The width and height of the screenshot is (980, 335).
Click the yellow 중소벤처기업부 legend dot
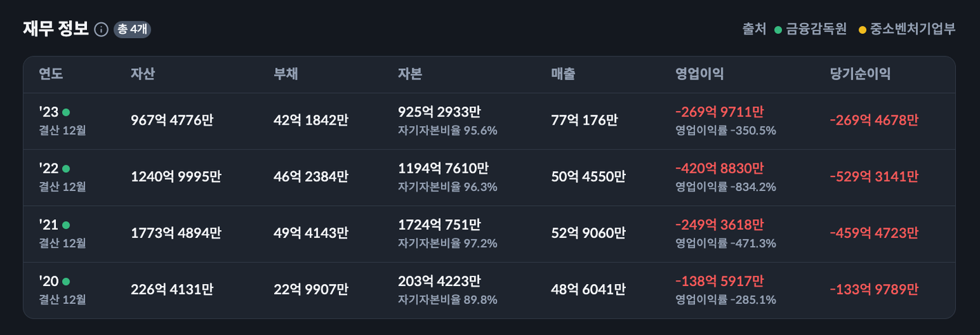point(862,30)
